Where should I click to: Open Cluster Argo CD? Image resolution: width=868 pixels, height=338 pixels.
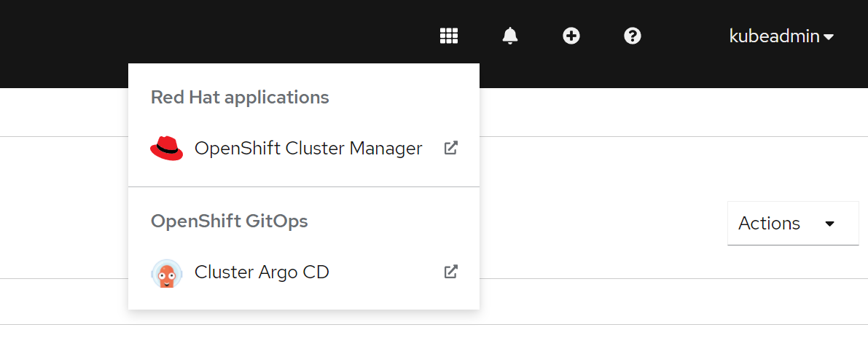[x=304, y=272]
